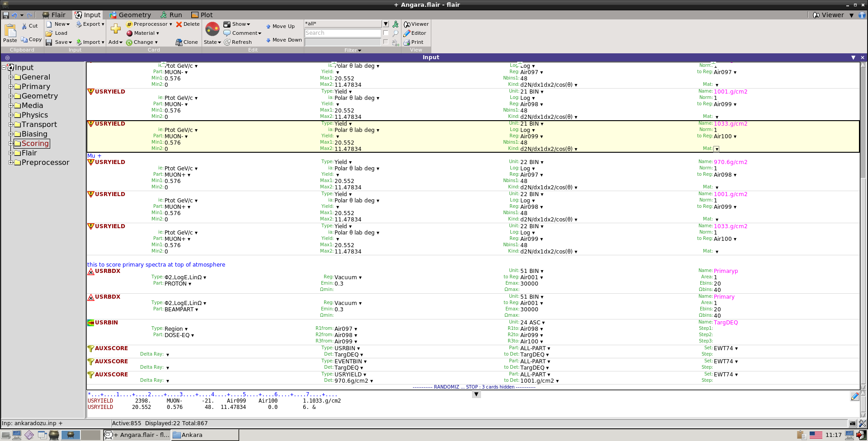Viewport: 868px width, 441px height.
Task: Click the name 970.6g/cm2 in Mu+ USRYIELD card
Action: [x=731, y=162]
